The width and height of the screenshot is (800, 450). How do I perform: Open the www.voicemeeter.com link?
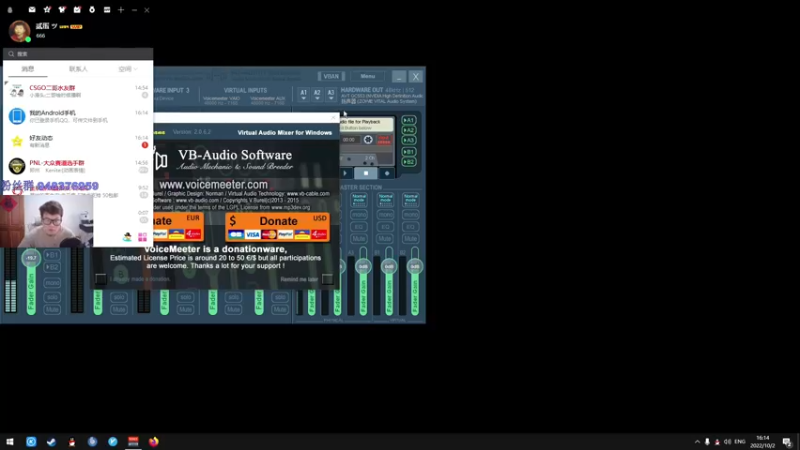point(213,185)
